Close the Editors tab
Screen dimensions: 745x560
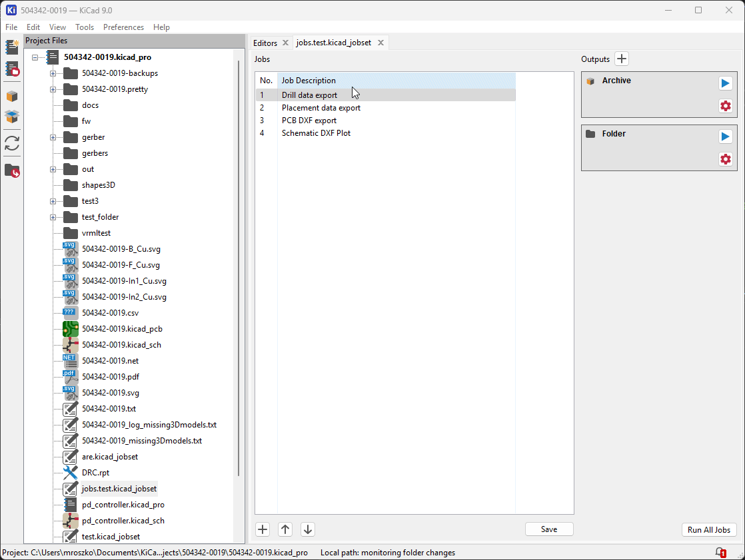coord(286,43)
